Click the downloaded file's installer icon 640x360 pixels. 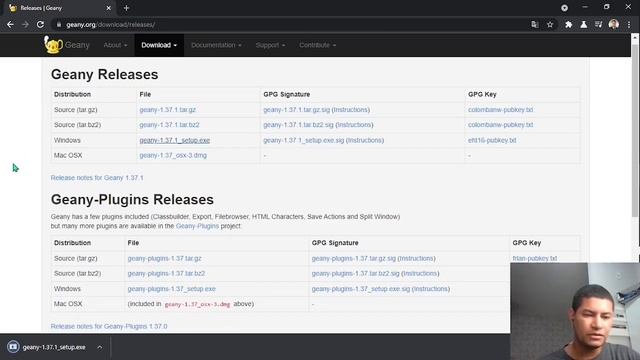[x=13, y=347]
